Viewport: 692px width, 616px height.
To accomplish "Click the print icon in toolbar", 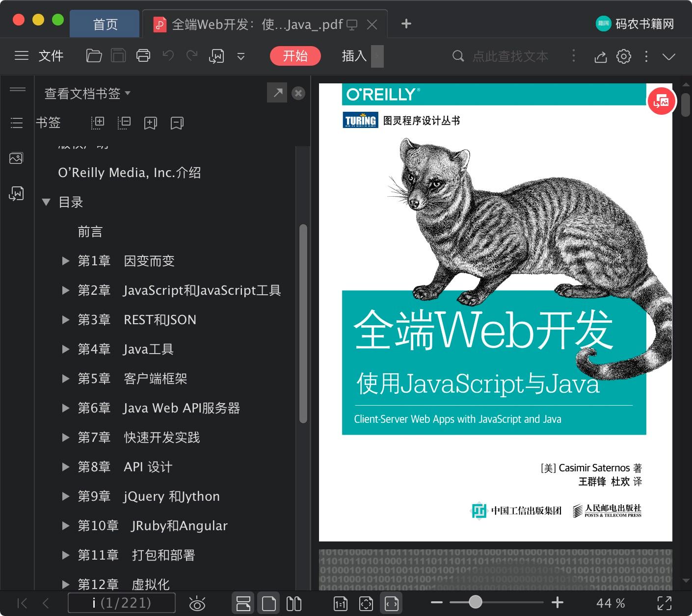I will 143,56.
